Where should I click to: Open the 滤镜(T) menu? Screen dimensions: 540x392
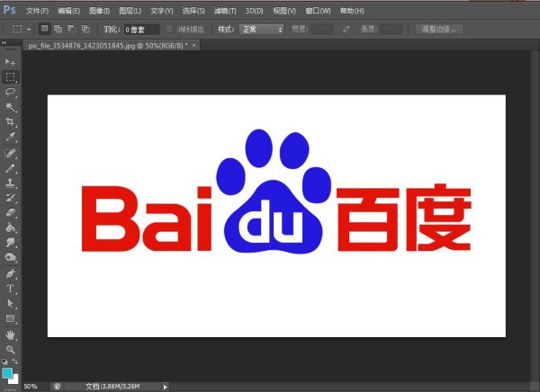pyautogui.click(x=225, y=11)
